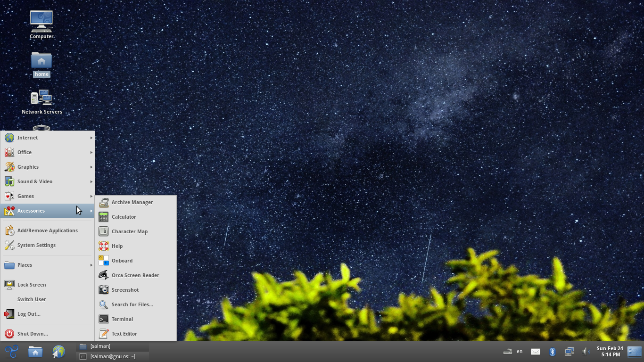The height and width of the screenshot is (362, 644).
Task: Open the volume control in the tray
Action: (x=586, y=352)
